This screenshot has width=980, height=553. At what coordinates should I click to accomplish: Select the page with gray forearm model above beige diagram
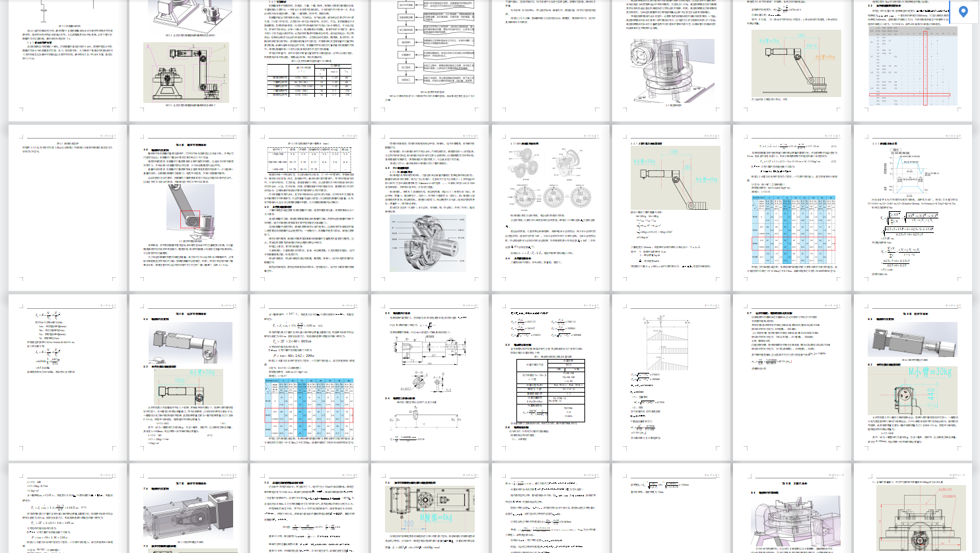coord(188,377)
